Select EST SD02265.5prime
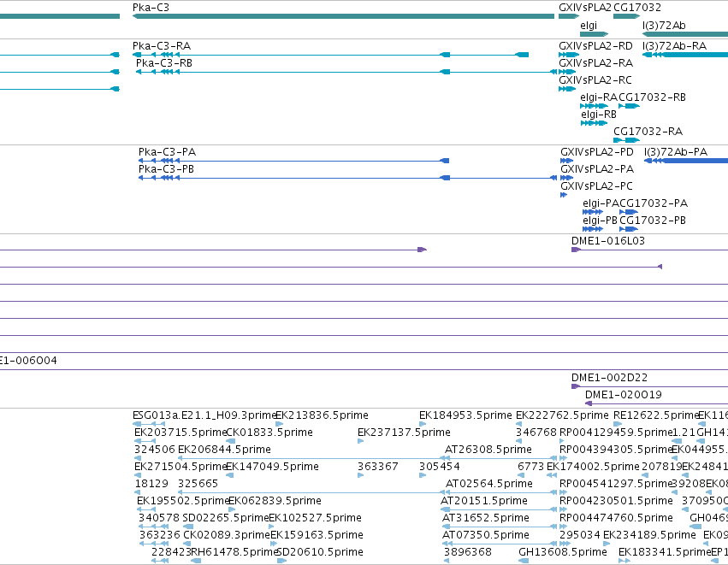 click(187, 527)
